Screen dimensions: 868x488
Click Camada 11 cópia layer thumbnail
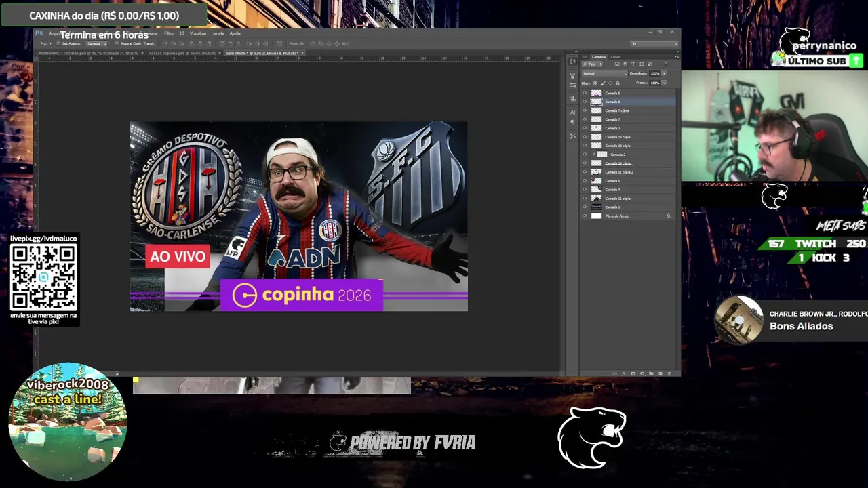[x=597, y=199]
